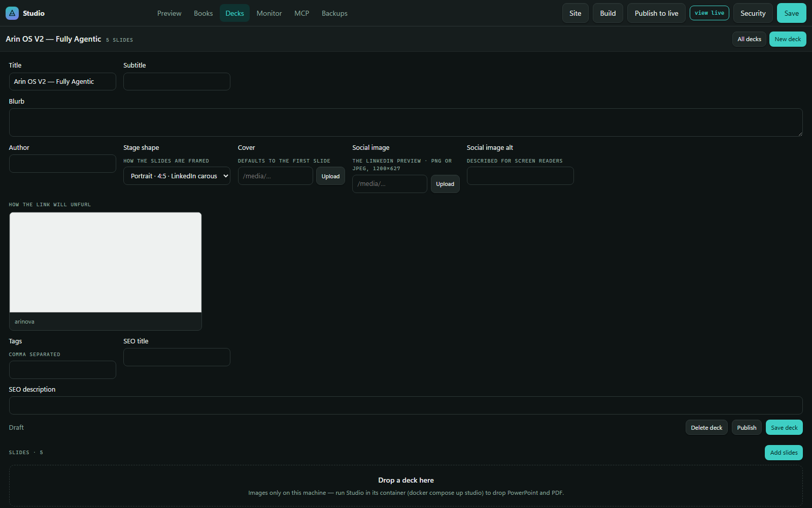Click the Social image path field
Image resolution: width=812 pixels, height=508 pixels.
click(x=390, y=184)
